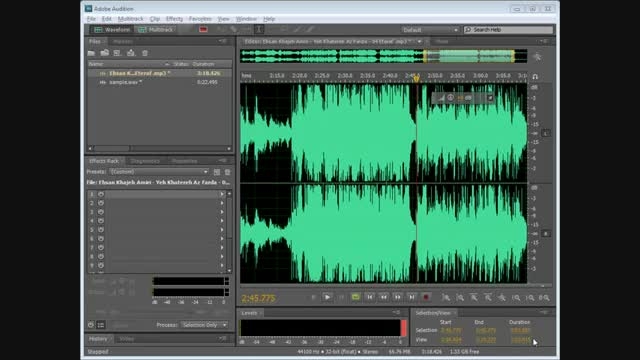Screen dimensions: 640x360
Task: Click the Rewind transport button
Action: click(x=384, y=297)
